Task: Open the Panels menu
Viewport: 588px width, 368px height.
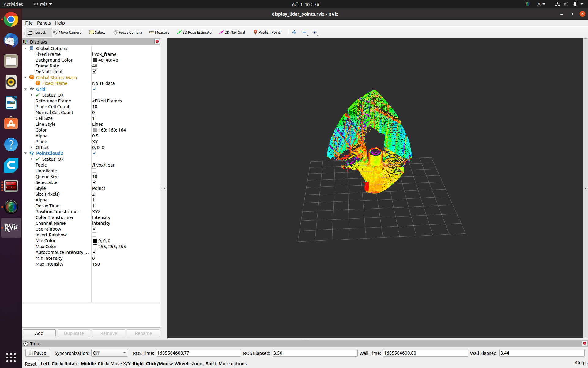Action: [44, 23]
